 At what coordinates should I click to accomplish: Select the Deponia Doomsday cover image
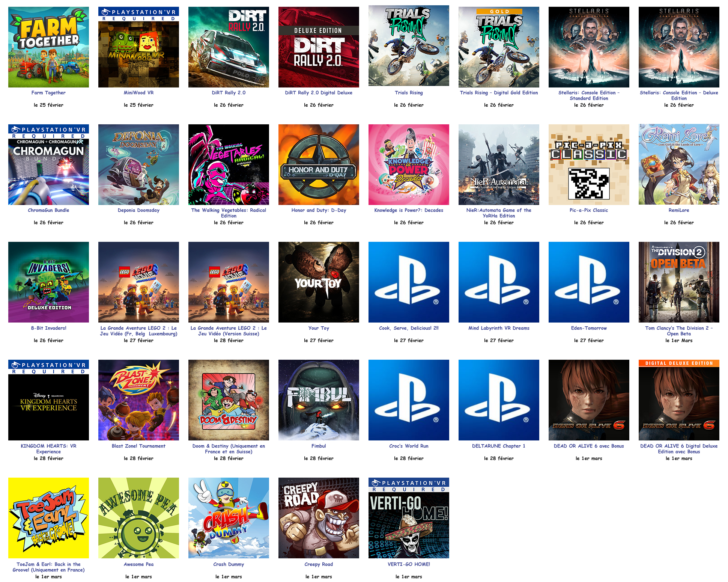[138, 164]
